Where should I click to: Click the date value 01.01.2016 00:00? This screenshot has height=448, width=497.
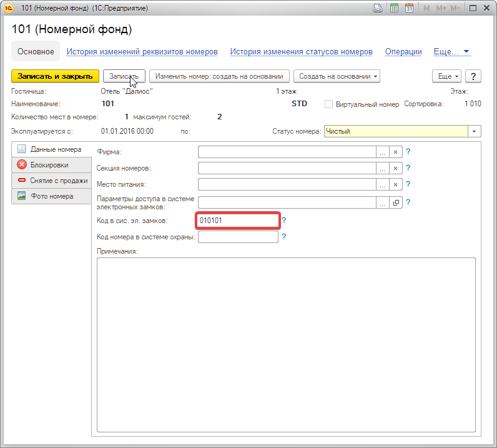[127, 131]
